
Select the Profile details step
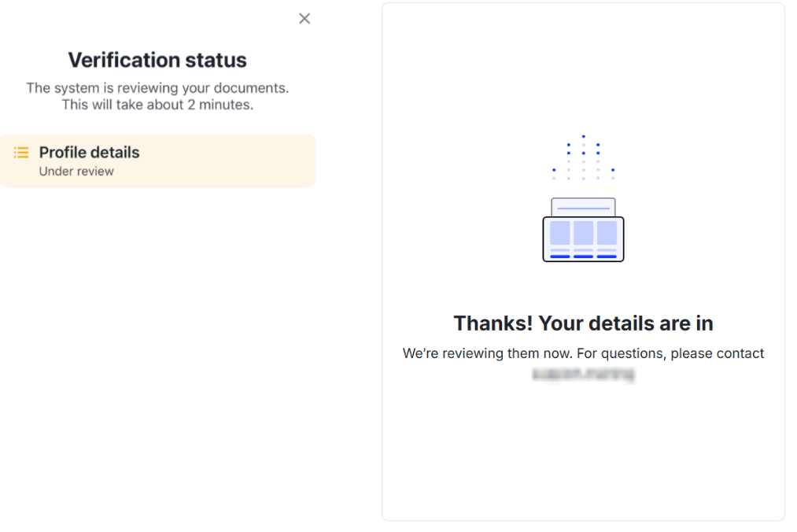coord(90,153)
